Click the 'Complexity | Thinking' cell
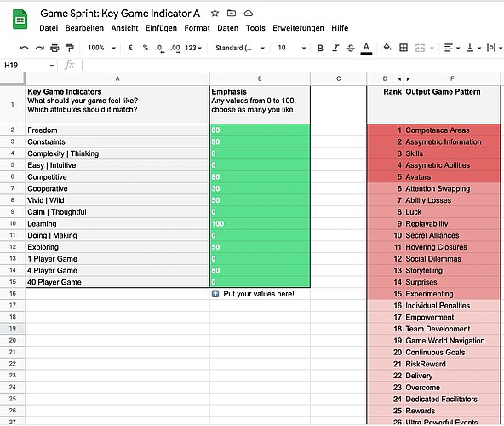 (x=117, y=153)
